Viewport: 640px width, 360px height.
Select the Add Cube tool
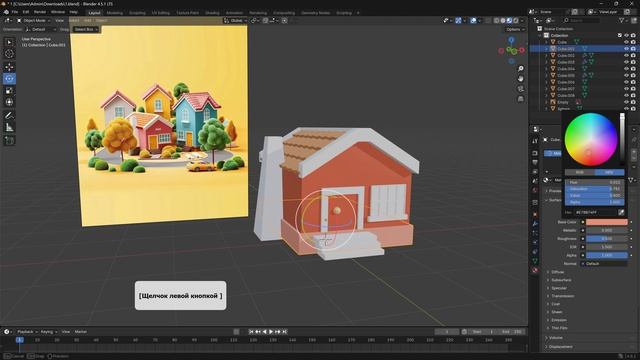point(9,141)
